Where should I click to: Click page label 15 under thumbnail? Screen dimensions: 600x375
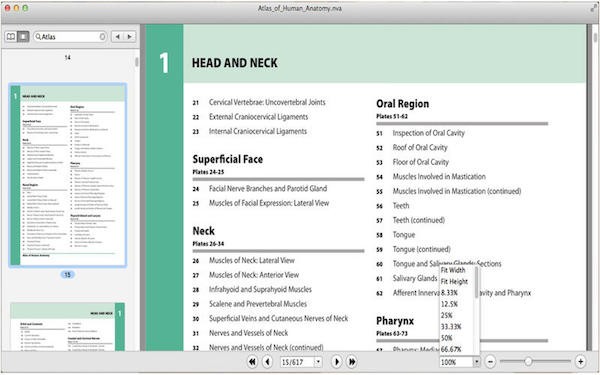coord(67,275)
